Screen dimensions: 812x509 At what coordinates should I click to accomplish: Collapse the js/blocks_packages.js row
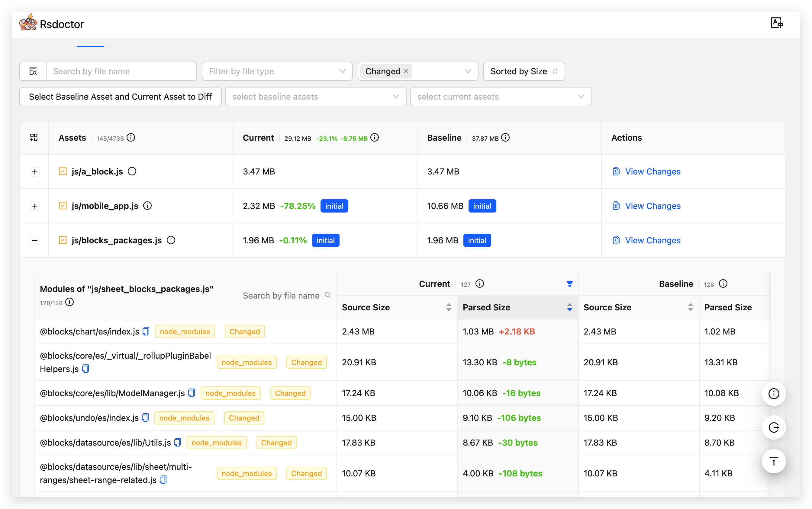35,240
